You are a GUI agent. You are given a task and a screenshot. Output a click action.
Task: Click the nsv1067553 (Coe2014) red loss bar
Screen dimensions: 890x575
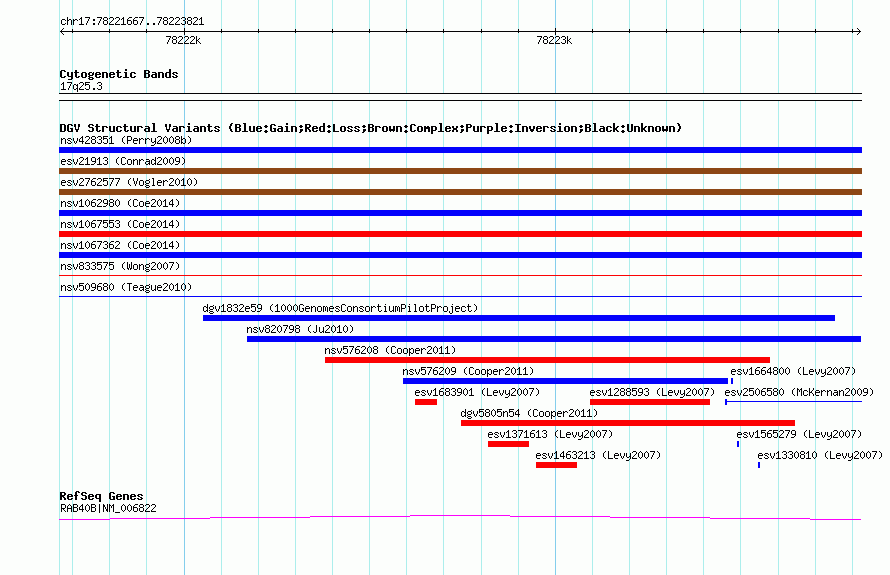pyautogui.click(x=460, y=234)
